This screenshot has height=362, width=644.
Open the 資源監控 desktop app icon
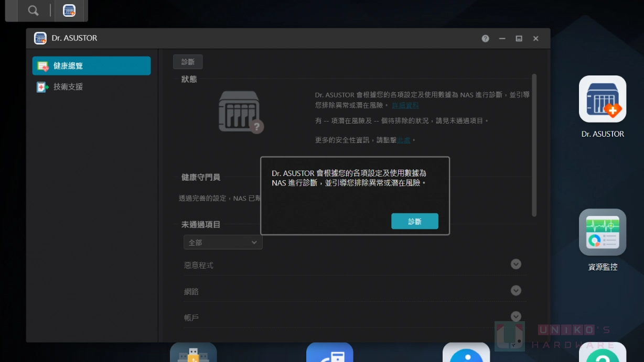[x=603, y=232]
